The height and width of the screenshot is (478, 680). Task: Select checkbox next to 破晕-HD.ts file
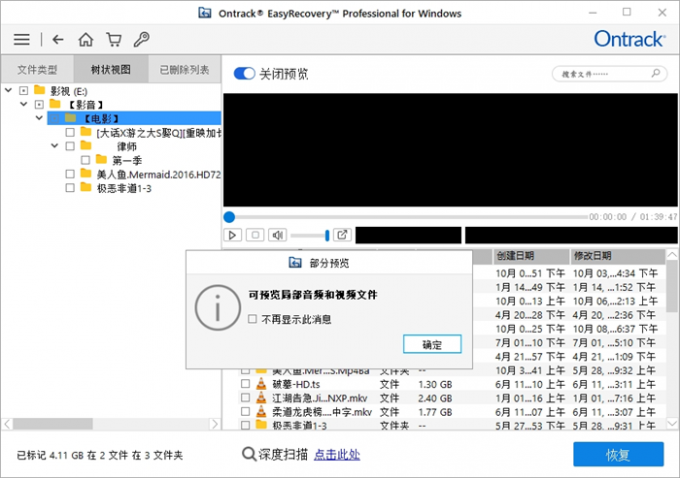point(245,384)
